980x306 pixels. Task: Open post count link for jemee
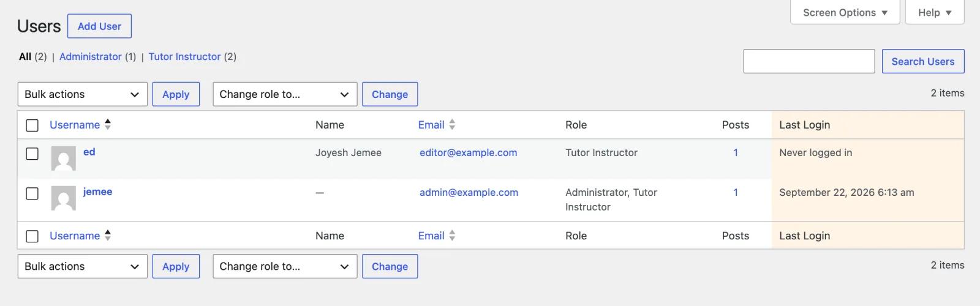736,192
